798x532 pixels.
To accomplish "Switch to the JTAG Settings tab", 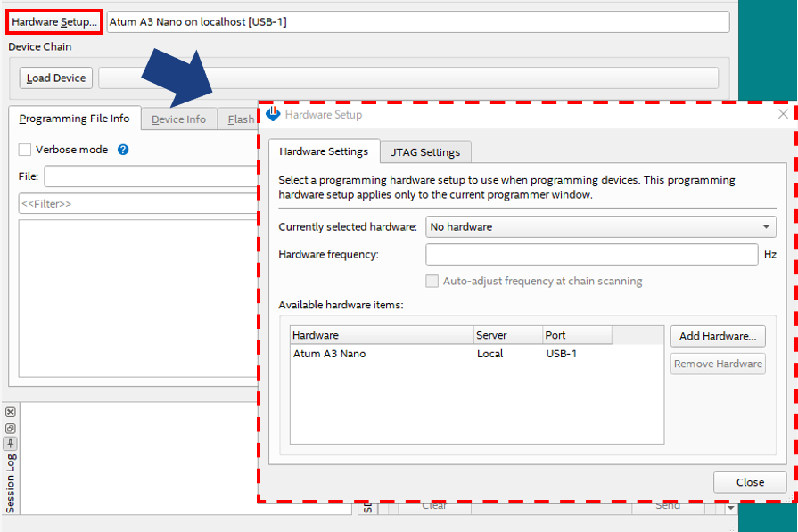I will click(x=425, y=152).
